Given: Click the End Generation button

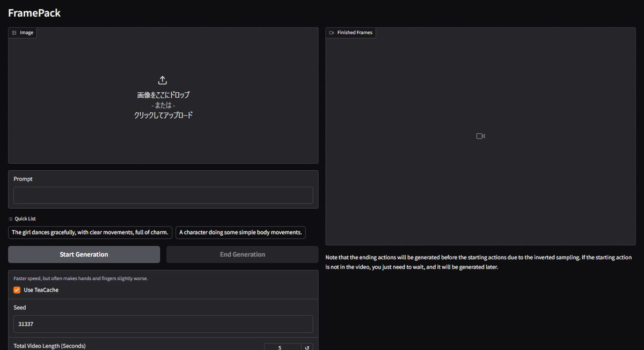Looking at the screenshot, I should click(x=243, y=254).
